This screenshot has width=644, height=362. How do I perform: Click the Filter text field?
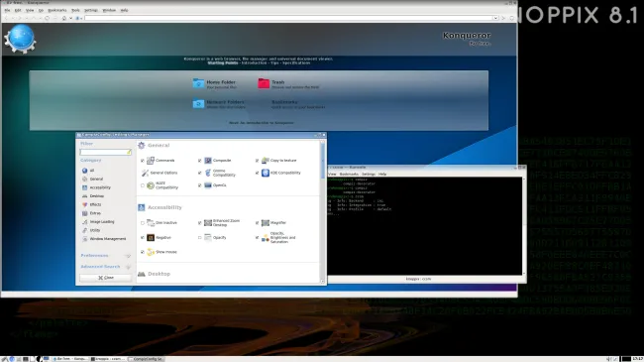coord(106,152)
